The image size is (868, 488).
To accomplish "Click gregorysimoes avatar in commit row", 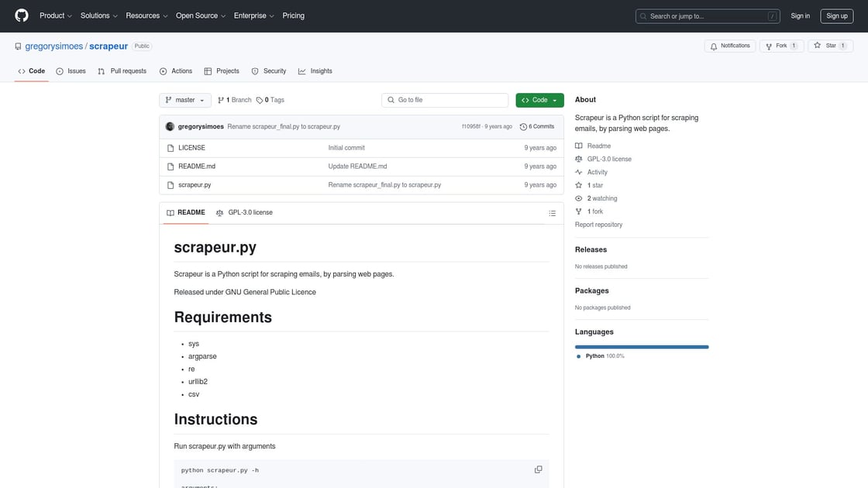I will [x=170, y=126].
